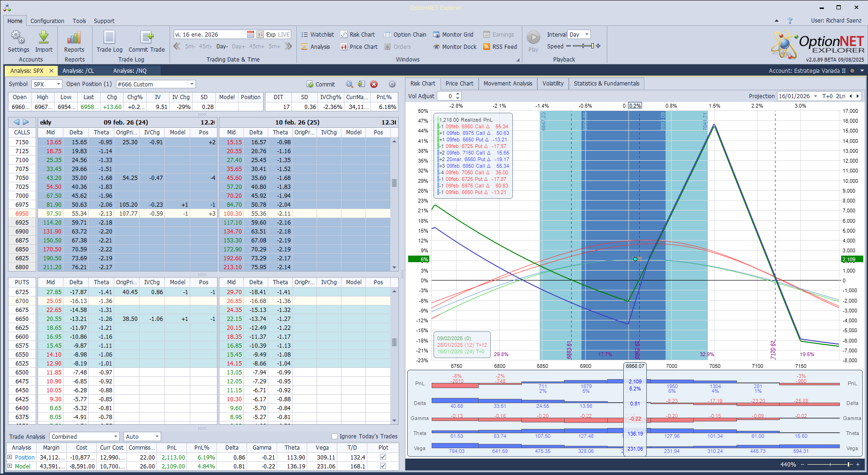Viewport: 868px width, 475px height.
Task: Toggle the account status circle indicator
Action: [852, 71]
